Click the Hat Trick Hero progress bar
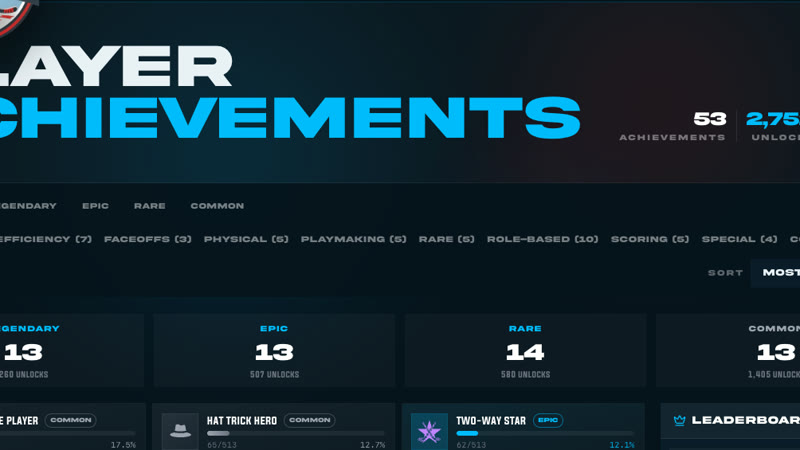The image size is (800, 450). coord(295,433)
